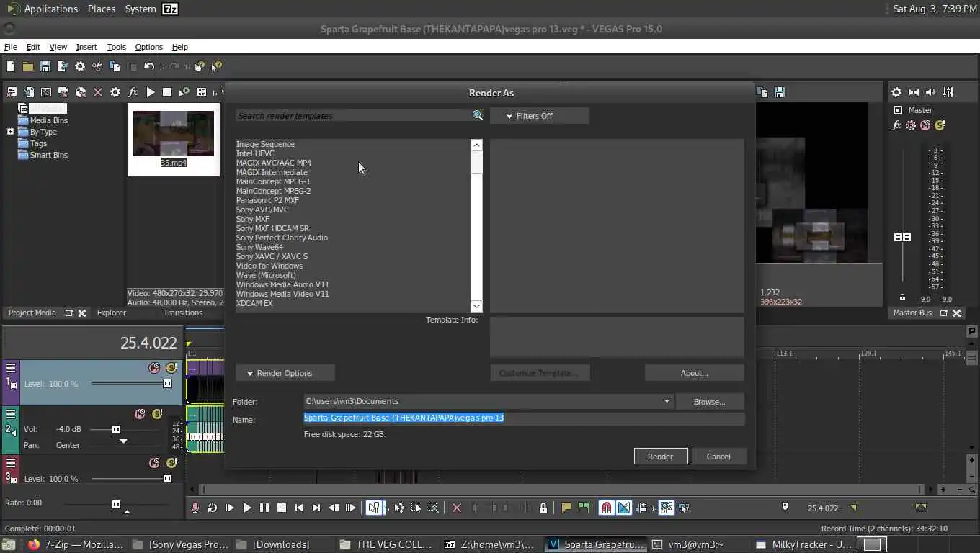Remove selected media with red X icon

coord(98,92)
